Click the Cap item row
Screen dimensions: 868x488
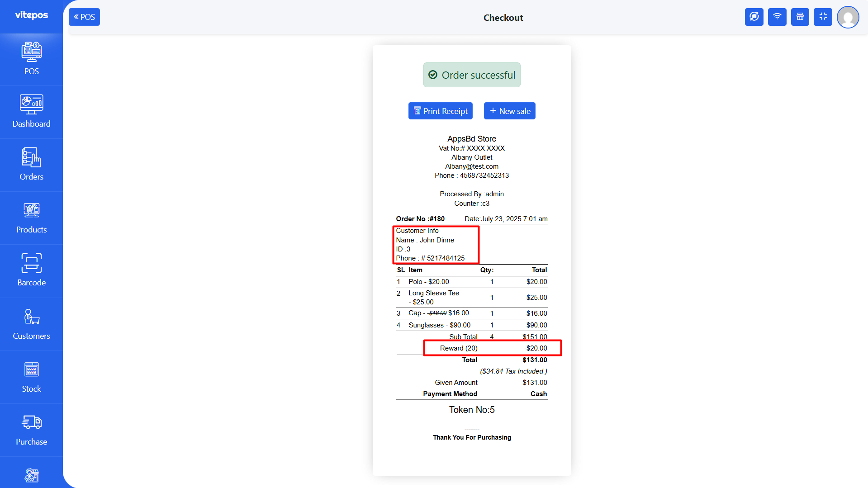[472, 313]
